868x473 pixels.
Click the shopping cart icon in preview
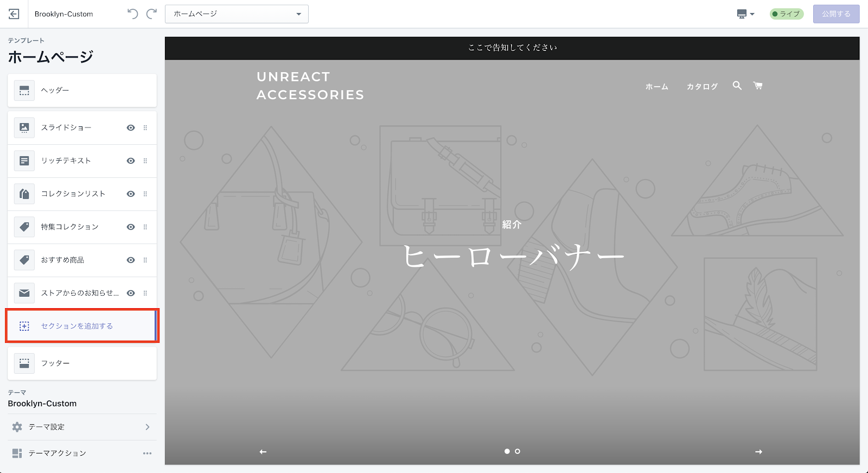pyautogui.click(x=758, y=86)
